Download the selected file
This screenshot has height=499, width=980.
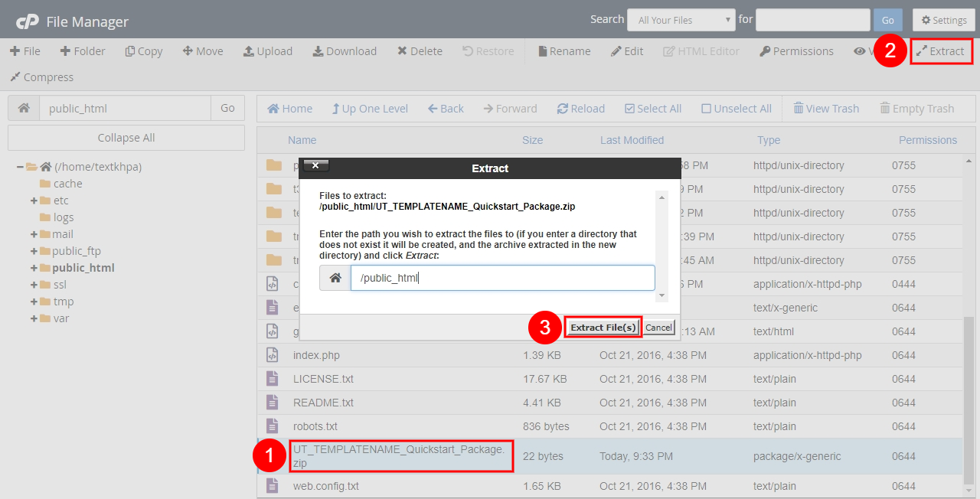pyautogui.click(x=345, y=51)
